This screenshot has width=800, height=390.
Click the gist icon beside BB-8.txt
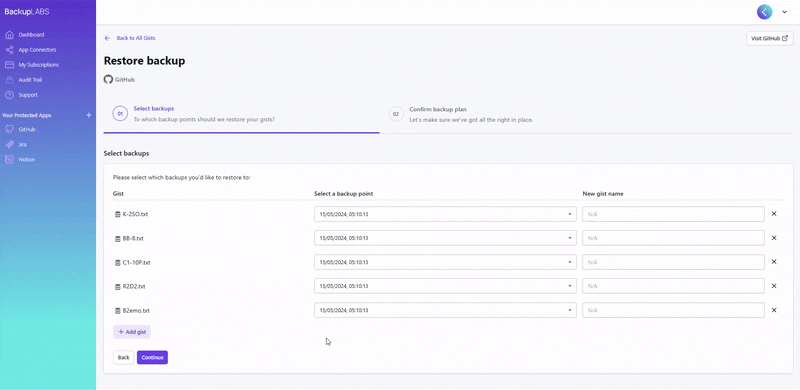[117, 238]
